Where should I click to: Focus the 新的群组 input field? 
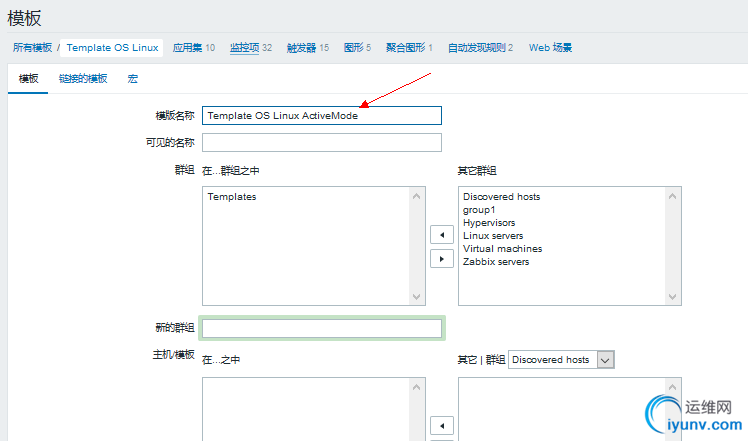(x=322, y=328)
